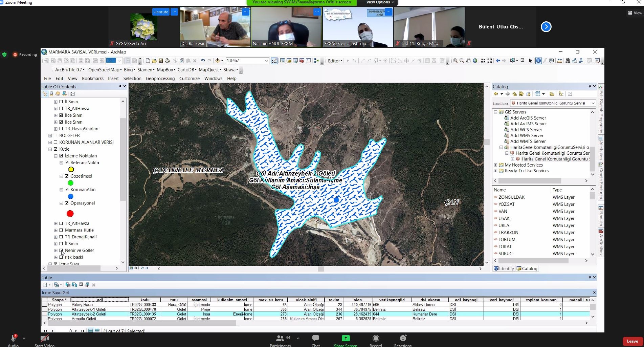Open the OpenStreetMap basemap menu
644x347 pixels.
(105, 70)
